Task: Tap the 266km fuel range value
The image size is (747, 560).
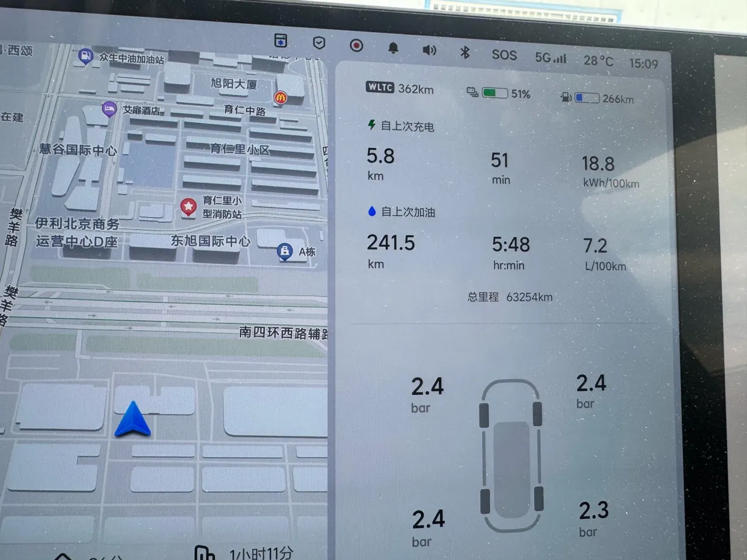Action: (618, 99)
